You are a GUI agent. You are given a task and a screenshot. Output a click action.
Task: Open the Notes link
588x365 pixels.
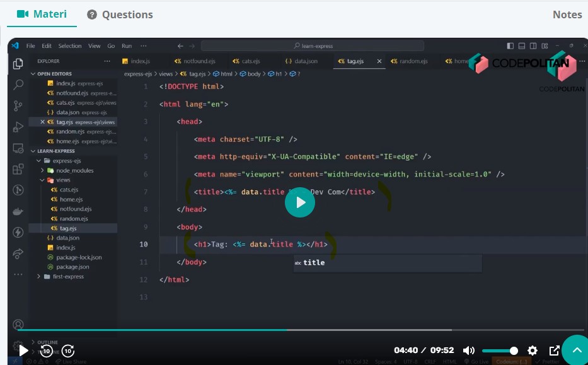[567, 14]
